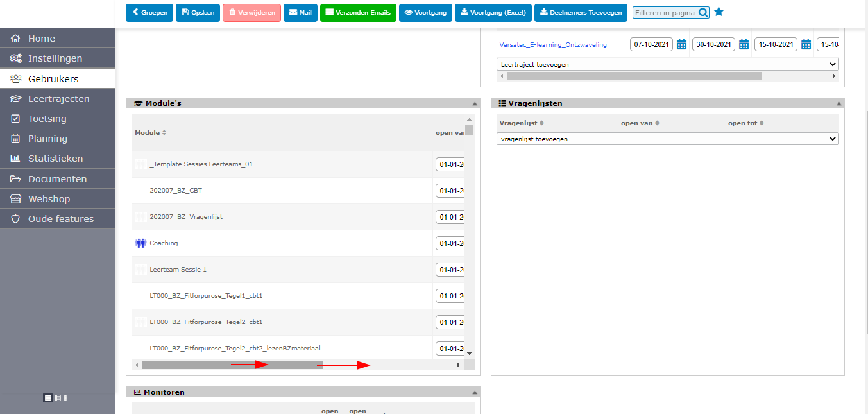Collapse the Monitoren panel
This screenshot has height=414, width=868.
tap(475, 392)
